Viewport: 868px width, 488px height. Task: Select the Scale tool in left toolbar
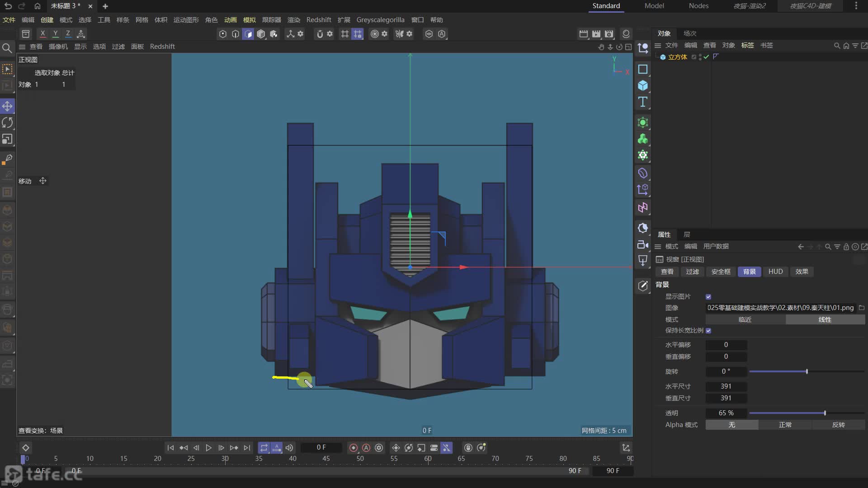7,139
